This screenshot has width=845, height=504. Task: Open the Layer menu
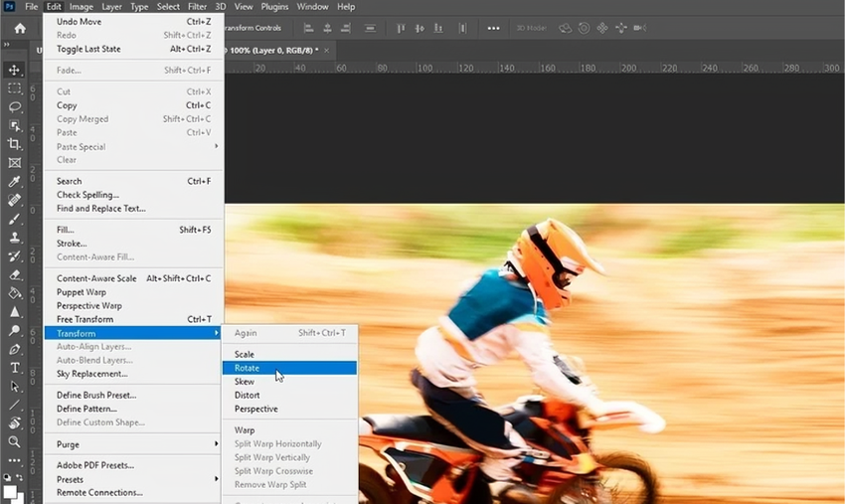(x=111, y=7)
